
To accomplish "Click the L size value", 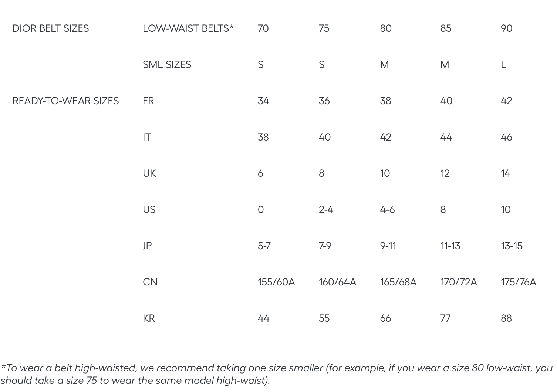I will click(x=503, y=65).
